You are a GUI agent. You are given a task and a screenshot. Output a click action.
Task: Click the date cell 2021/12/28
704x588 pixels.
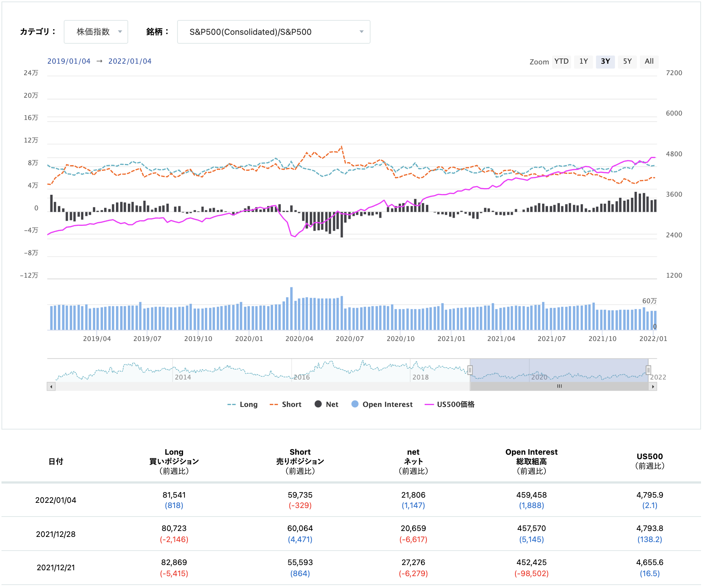point(56,534)
